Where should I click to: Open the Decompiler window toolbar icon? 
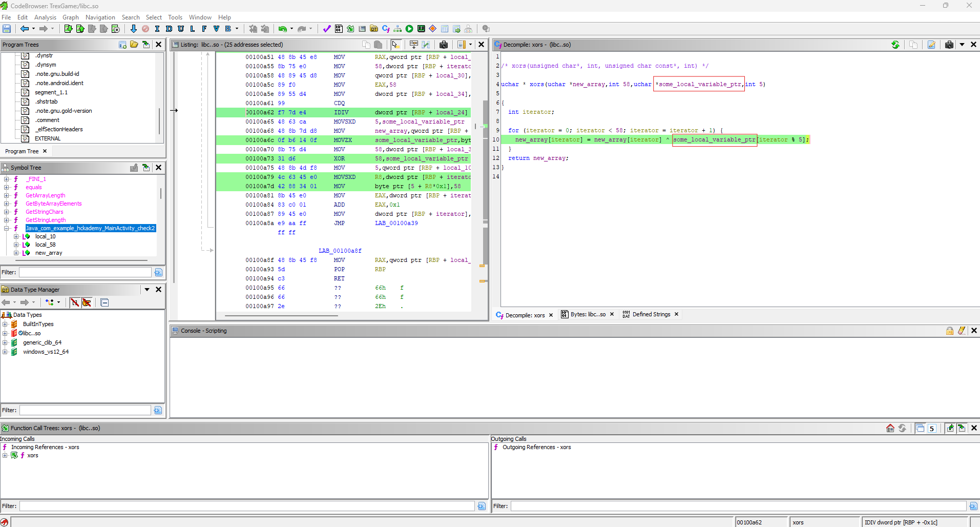coord(386,29)
